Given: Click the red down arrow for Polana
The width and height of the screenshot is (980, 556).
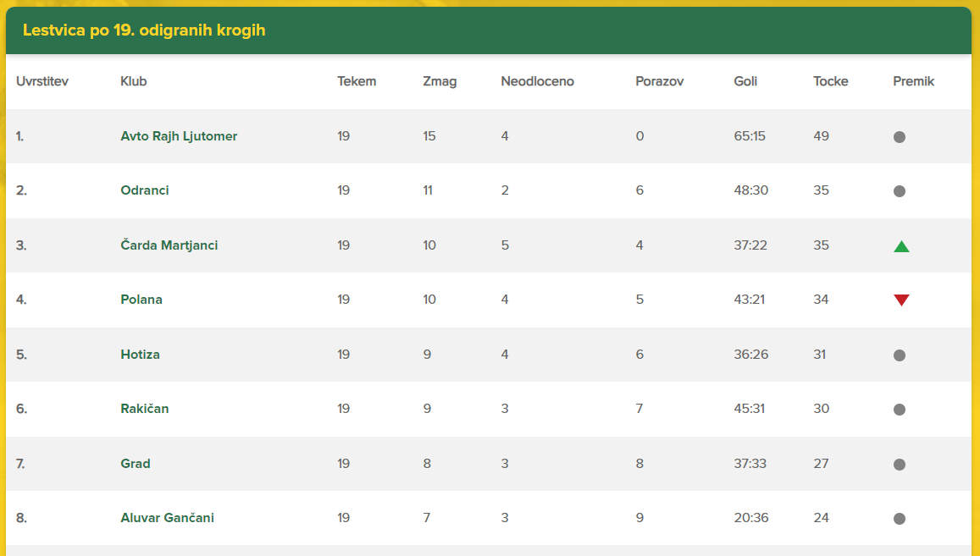Looking at the screenshot, I should click(x=901, y=300).
